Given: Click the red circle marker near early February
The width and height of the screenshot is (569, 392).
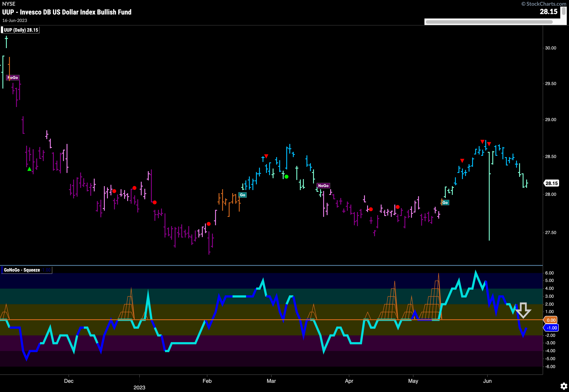Looking at the screenshot, I should point(208,224).
